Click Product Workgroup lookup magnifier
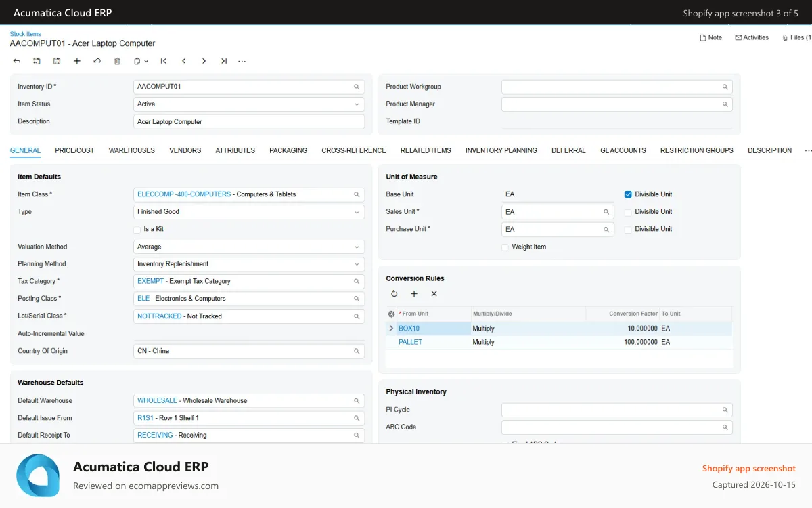Screen dimensions: 812x508 tap(725, 87)
